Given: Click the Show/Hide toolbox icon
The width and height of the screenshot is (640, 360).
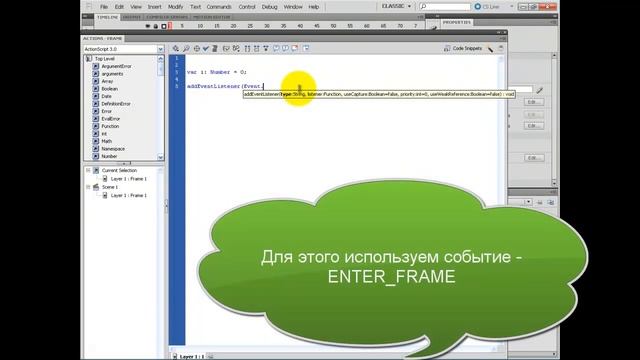Looking at the screenshot, I should (306, 48).
